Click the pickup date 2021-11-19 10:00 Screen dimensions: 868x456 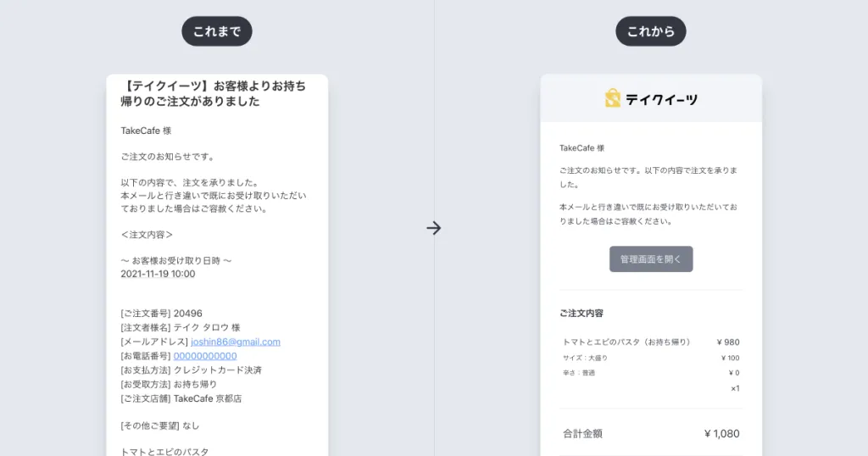click(158, 275)
